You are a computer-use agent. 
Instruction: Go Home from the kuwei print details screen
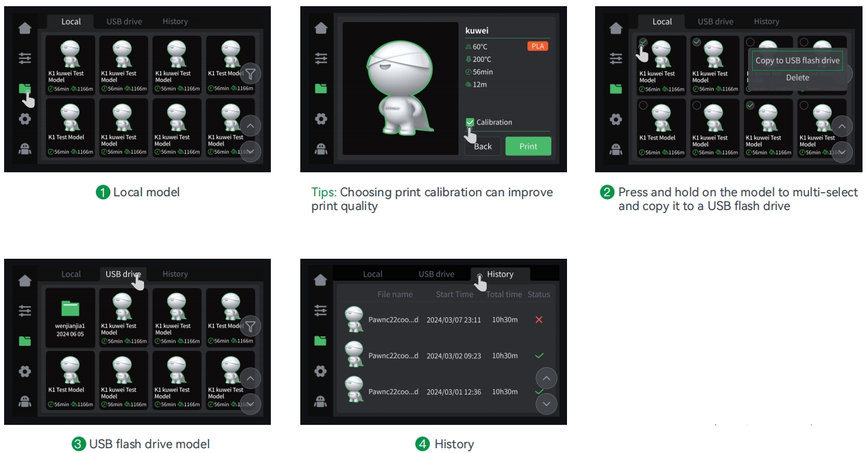tap(321, 28)
